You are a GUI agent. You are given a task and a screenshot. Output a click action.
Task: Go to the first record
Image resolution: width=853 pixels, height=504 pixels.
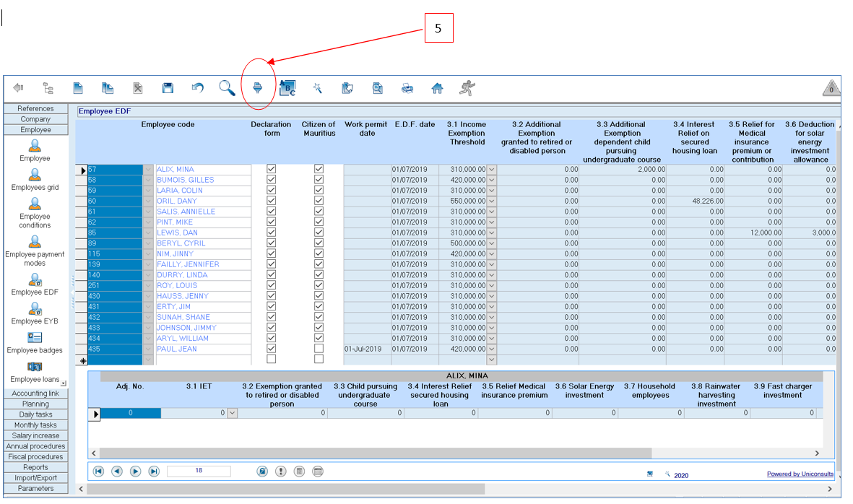coord(98,472)
